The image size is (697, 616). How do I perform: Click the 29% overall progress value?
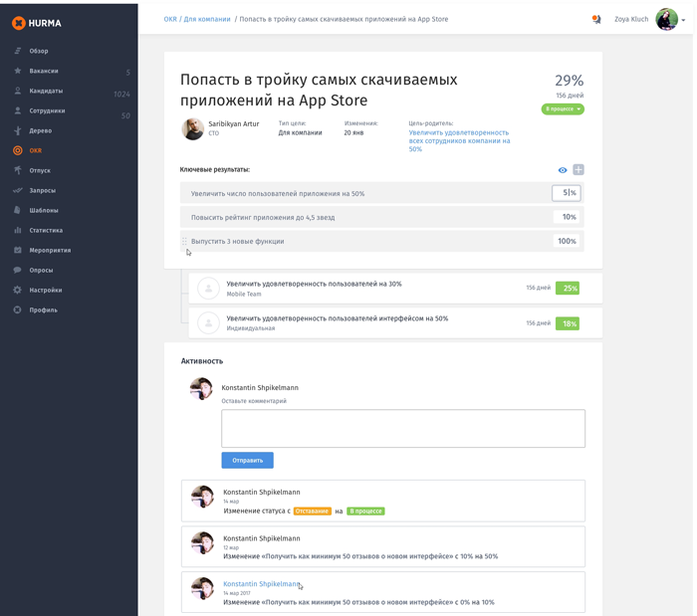click(x=569, y=81)
